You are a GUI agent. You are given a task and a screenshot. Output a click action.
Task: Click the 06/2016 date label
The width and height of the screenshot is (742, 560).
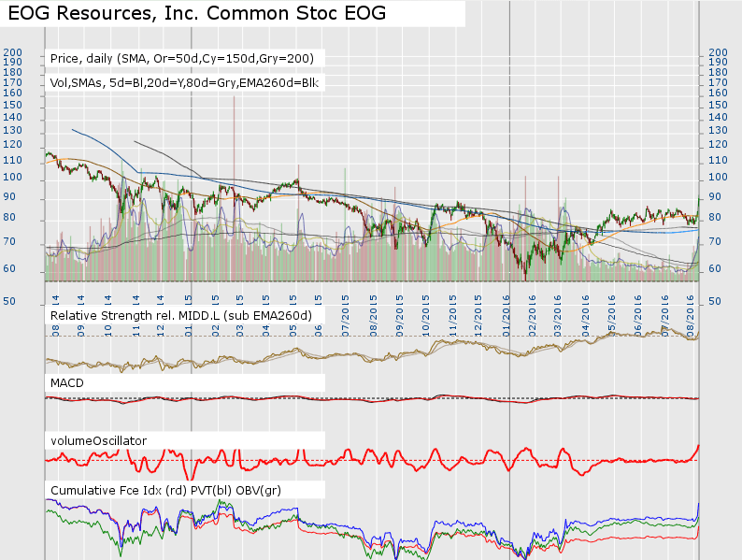pos(637,316)
